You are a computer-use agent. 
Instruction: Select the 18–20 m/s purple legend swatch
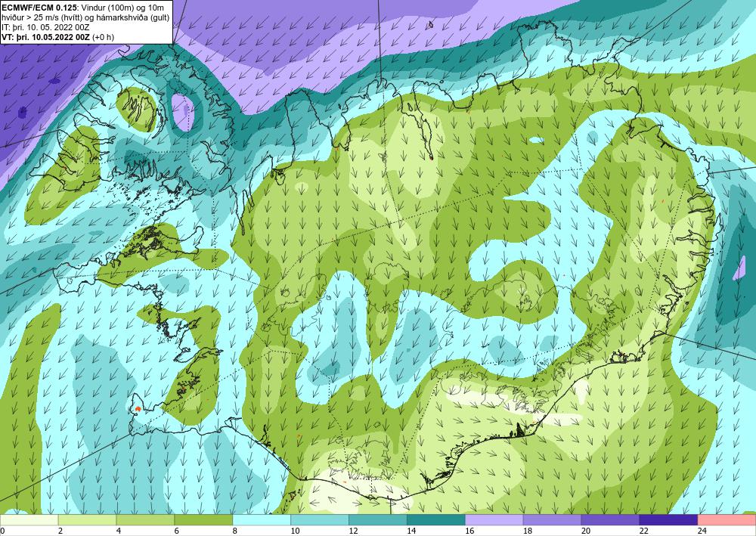[552, 520]
